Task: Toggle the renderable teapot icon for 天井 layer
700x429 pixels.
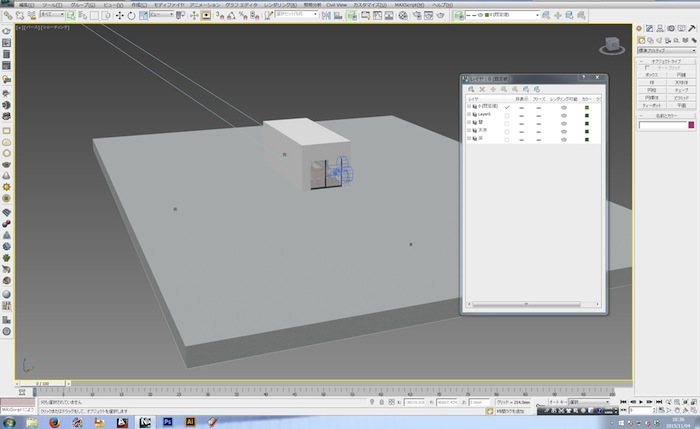Action: click(x=565, y=131)
